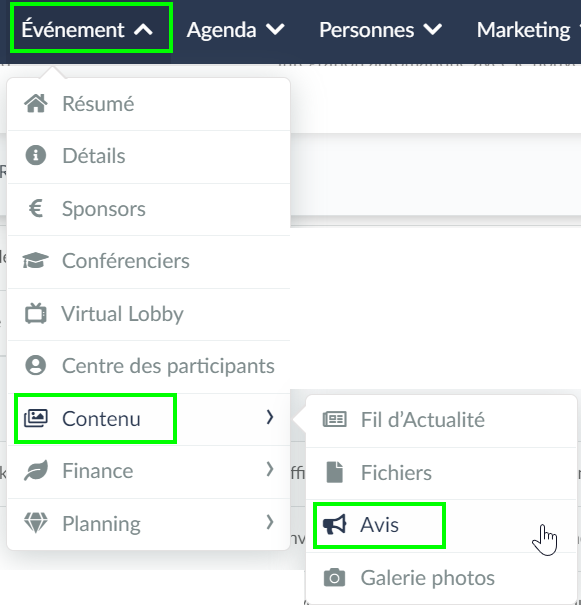Click the graduation cap Conférenciers icon
The image size is (581, 605).
coord(35,260)
